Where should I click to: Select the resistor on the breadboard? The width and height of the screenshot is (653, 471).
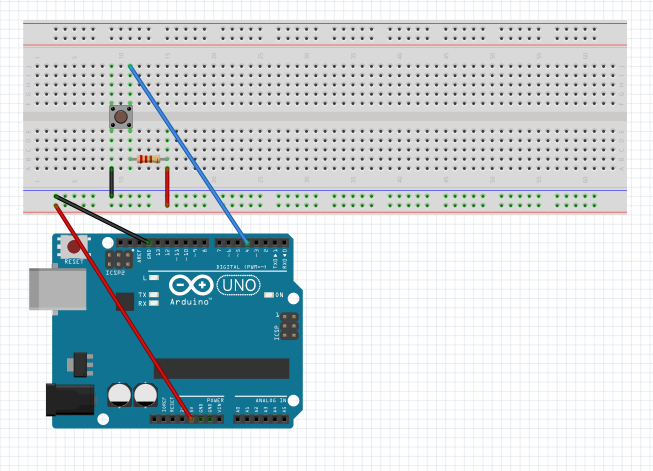[x=149, y=159]
